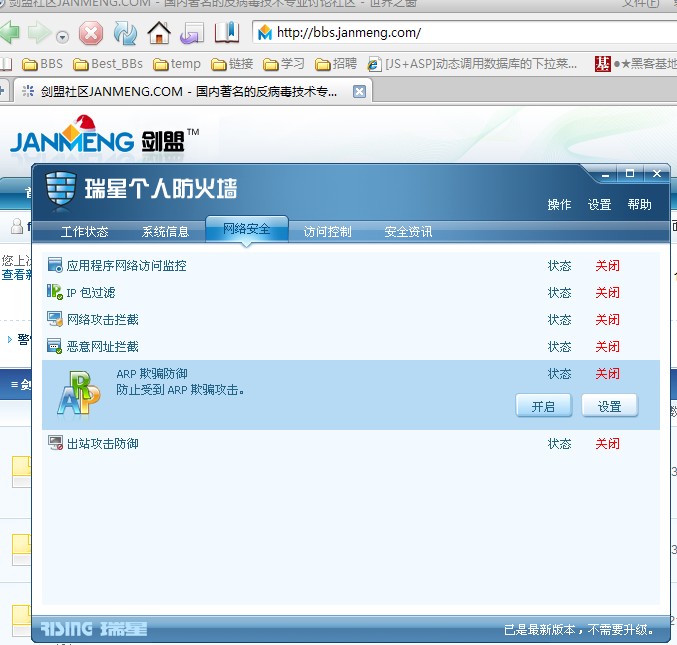This screenshot has height=645, width=677.
Task: Close the 瑞星个人防火墙 window
Action: point(657,174)
